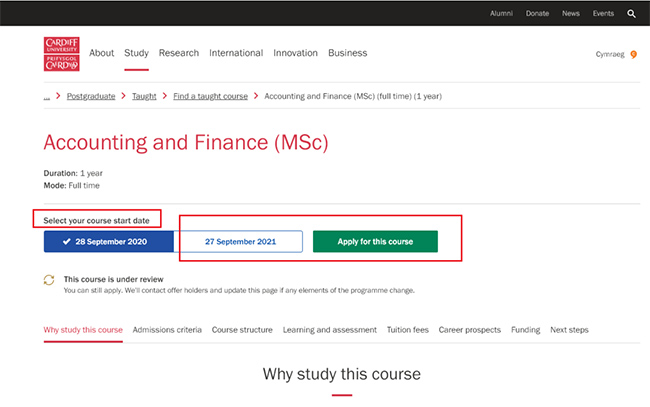Switch to Course structure tab
The width and height of the screenshot is (650, 407).
[242, 329]
